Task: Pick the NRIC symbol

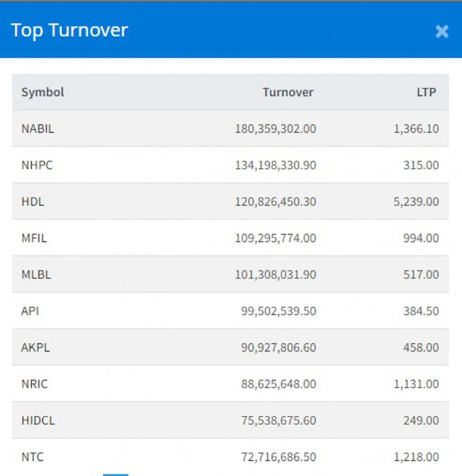Action: click(34, 383)
